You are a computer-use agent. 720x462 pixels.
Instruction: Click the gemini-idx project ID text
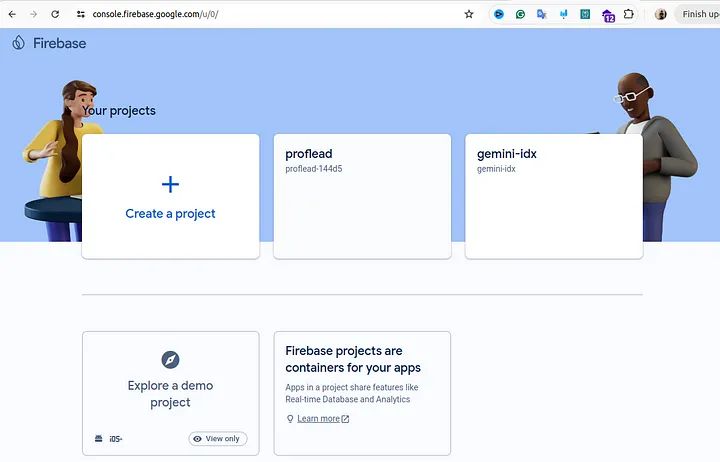pos(496,169)
